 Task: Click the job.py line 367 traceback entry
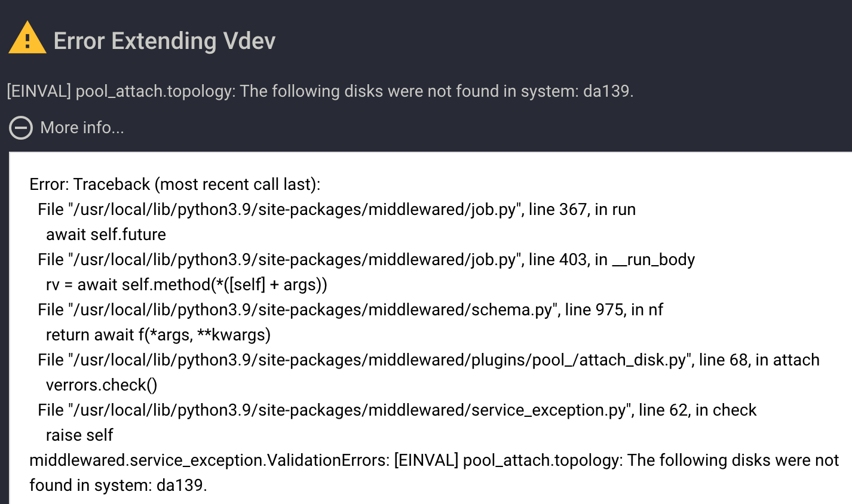coord(336,210)
